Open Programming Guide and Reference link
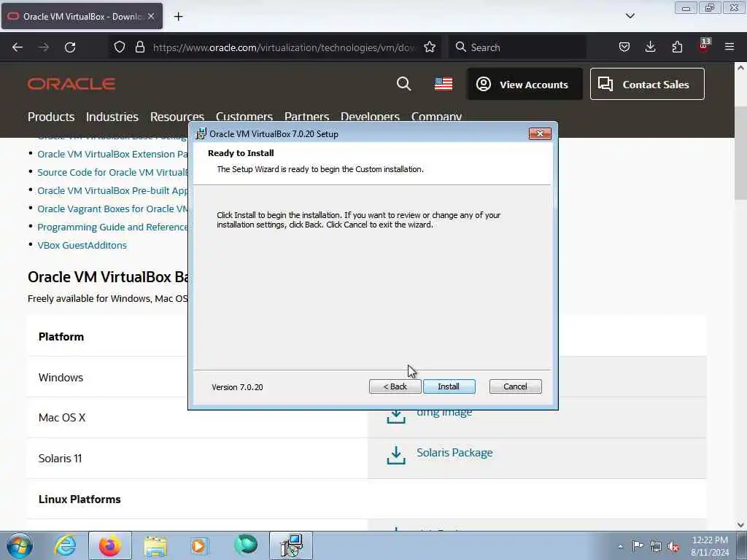 coord(112,227)
